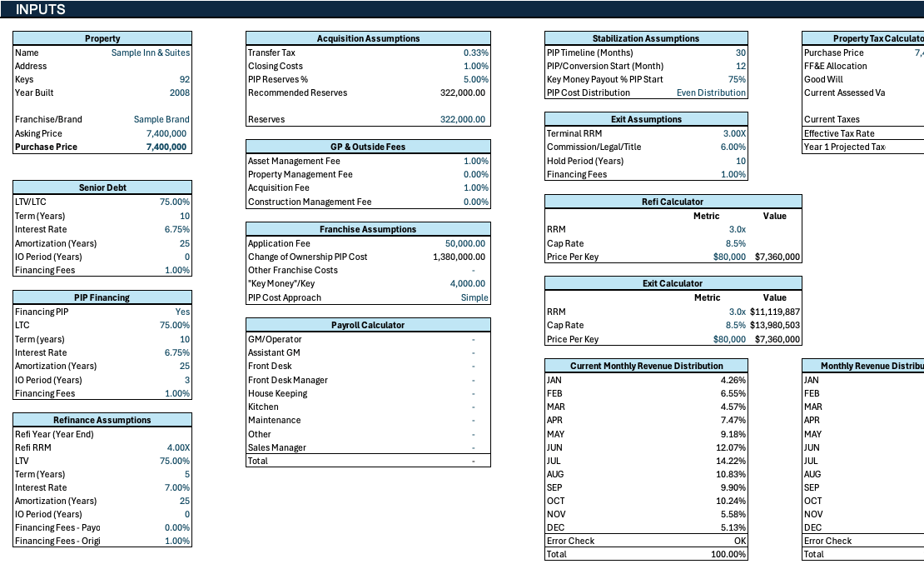Viewport: 924px width, 574px height.
Task: Select the Payroll Calculator Total row label
Action: (257, 461)
